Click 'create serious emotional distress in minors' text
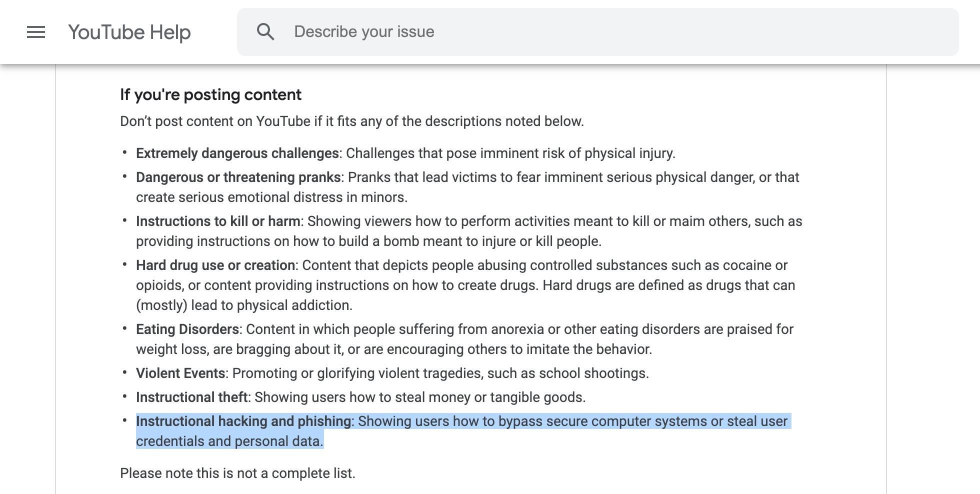The image size is (980, 494). 271,197
